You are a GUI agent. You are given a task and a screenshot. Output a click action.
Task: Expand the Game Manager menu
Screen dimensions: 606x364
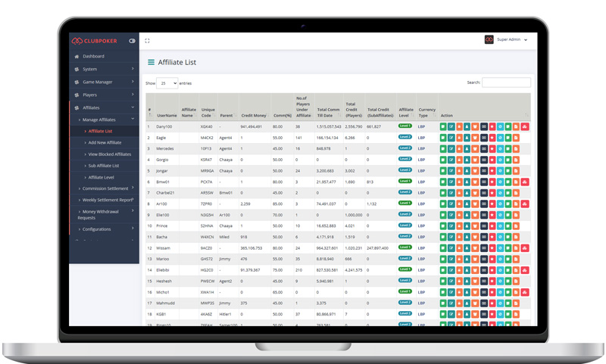(104, 82)
